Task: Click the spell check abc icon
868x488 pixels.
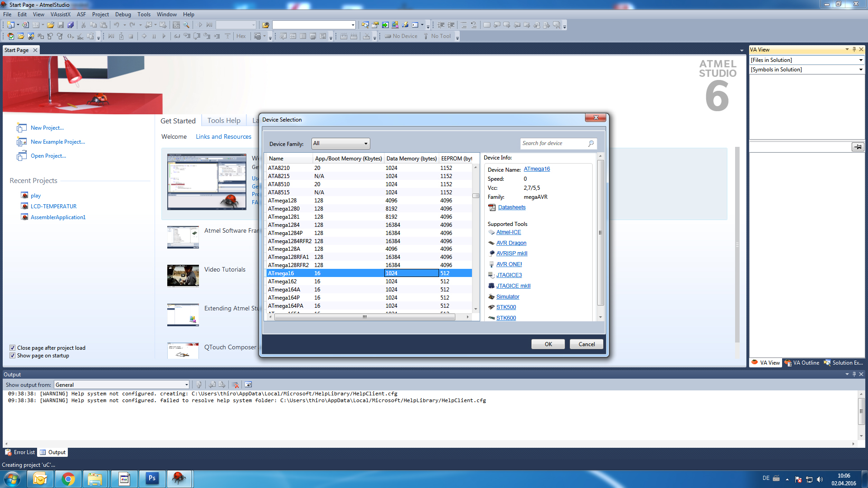Action: pos(80,36)
